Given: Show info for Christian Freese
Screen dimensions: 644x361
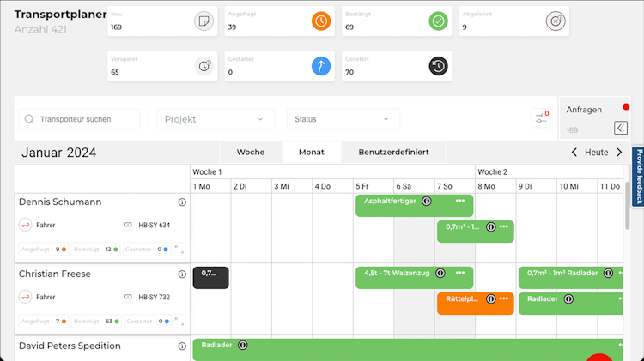Looking at the screenshot, I should click(x=182, y=274).
